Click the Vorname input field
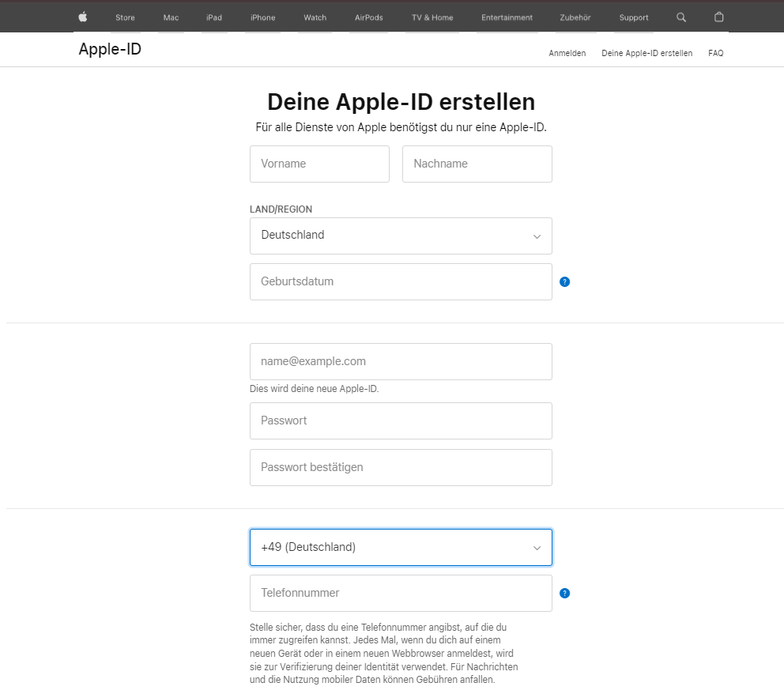This screenshot has height=694, width=784. tap(319, 164)
